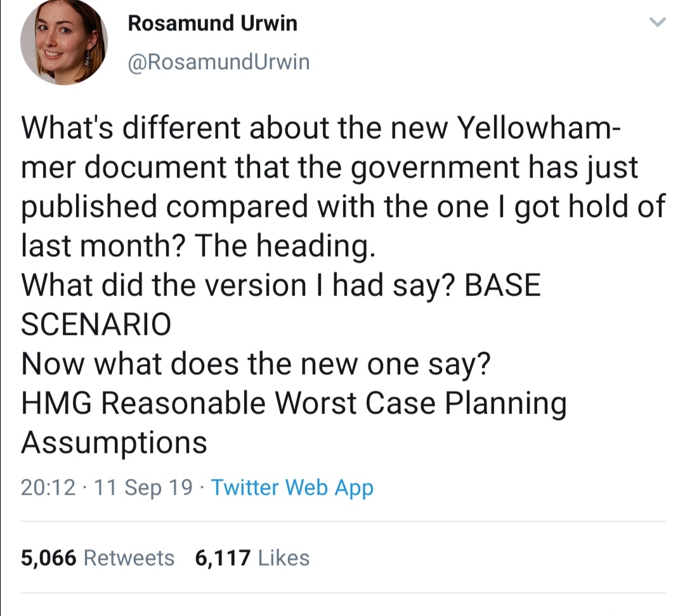
Task: Click the sentence "The heading."
Action: point(284,246)
